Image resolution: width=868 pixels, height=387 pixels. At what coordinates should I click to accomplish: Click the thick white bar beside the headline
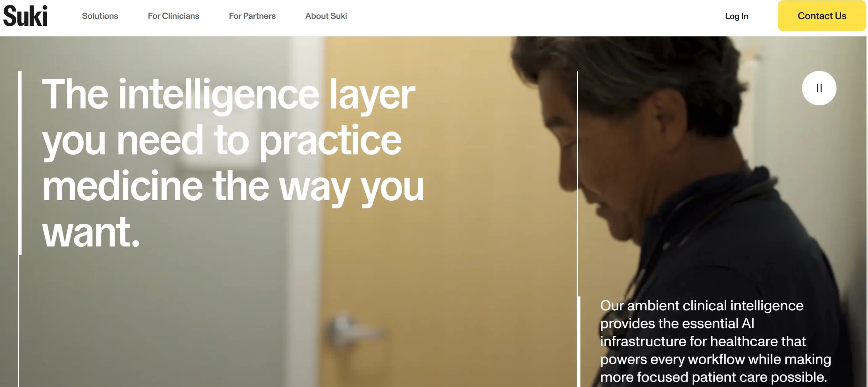(x=20, y=163)
